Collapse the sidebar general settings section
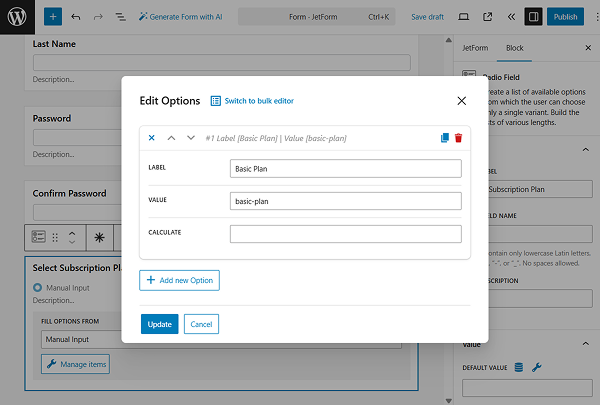 [x=585, y=150]
